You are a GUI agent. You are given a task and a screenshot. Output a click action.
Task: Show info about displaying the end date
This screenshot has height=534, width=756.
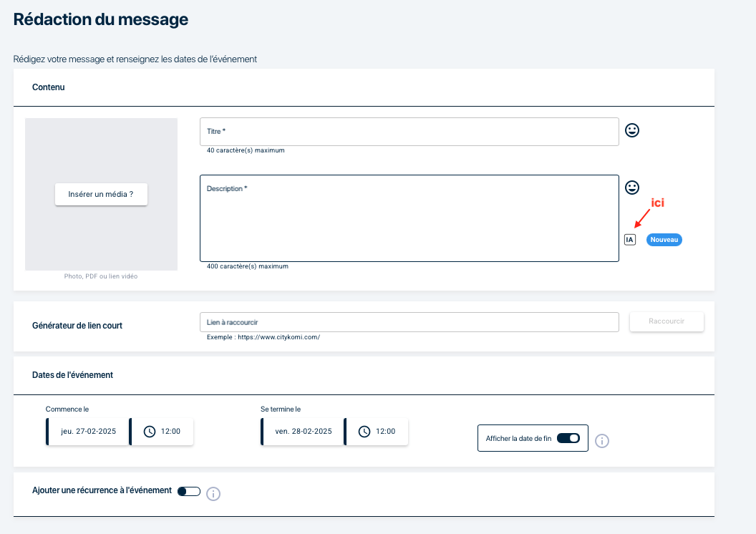click(602, 441)
